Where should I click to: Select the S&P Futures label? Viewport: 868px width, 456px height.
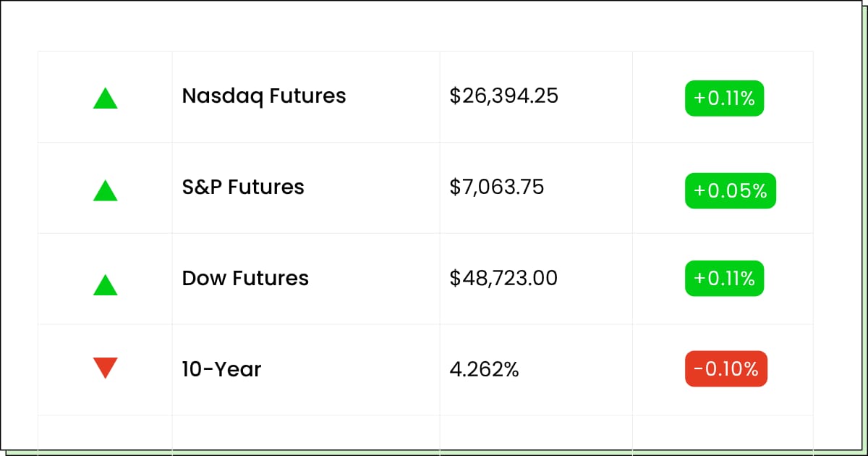[x=243, y=187]
